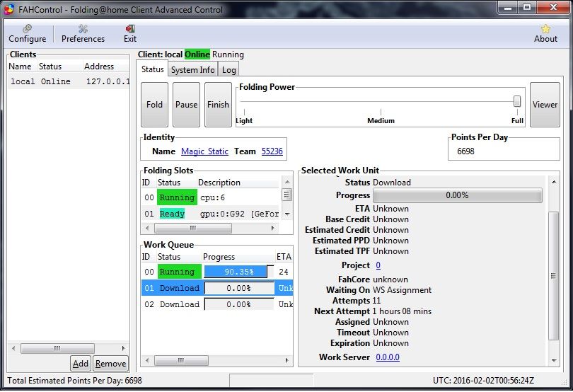Click the Pause button

(x=186, y=105)
